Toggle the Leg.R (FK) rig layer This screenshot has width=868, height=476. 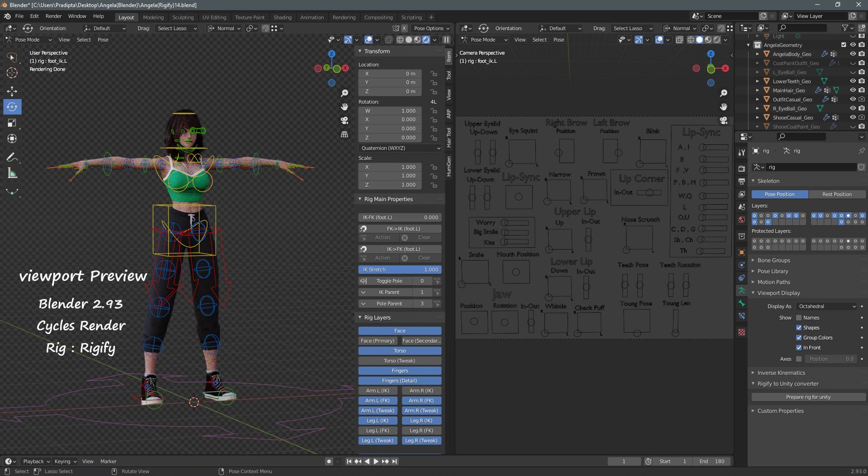421,431
